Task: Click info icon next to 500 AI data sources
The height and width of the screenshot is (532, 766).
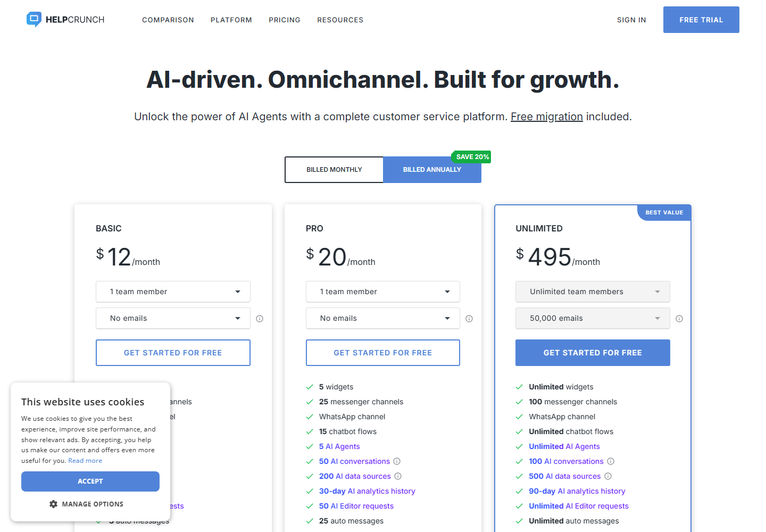Action: (608, 476)
